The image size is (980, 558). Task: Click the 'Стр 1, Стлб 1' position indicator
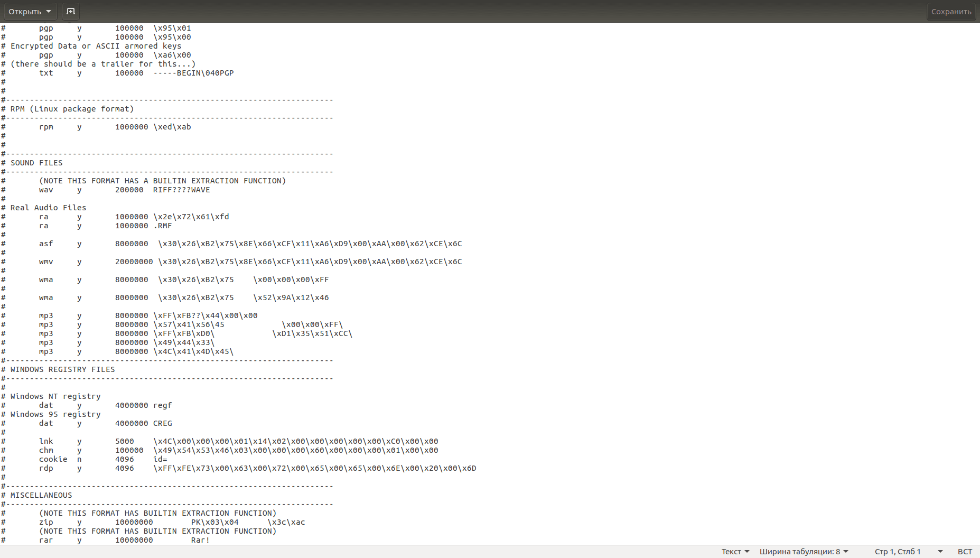click(x=898, y=552)
